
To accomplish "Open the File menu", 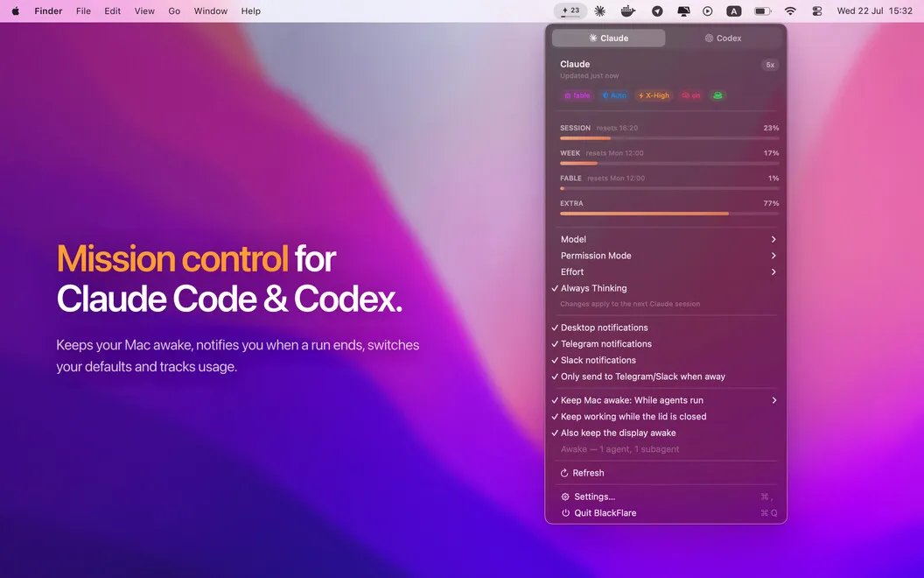I will (83, 11).
